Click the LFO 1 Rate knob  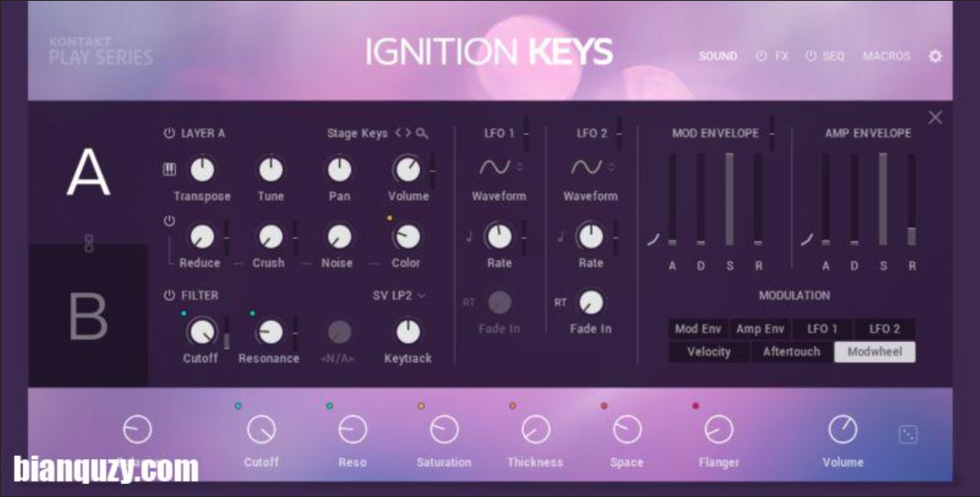[x=499, y=237]
